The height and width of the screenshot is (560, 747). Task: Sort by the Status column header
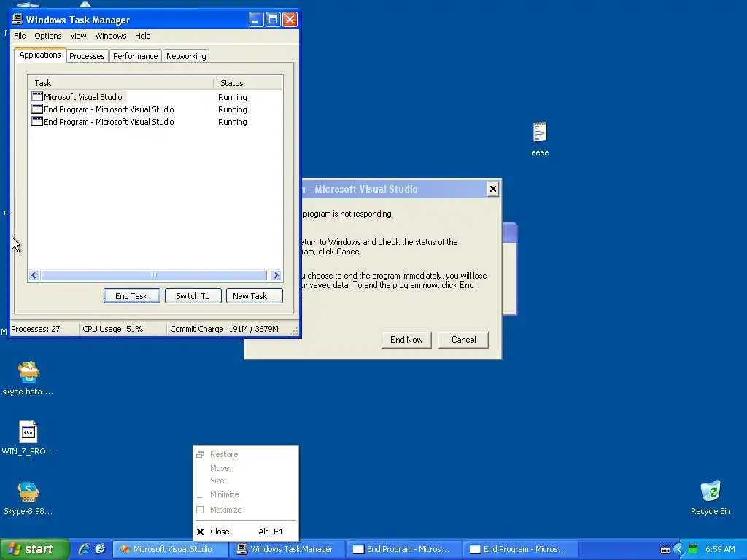point(248,83)
